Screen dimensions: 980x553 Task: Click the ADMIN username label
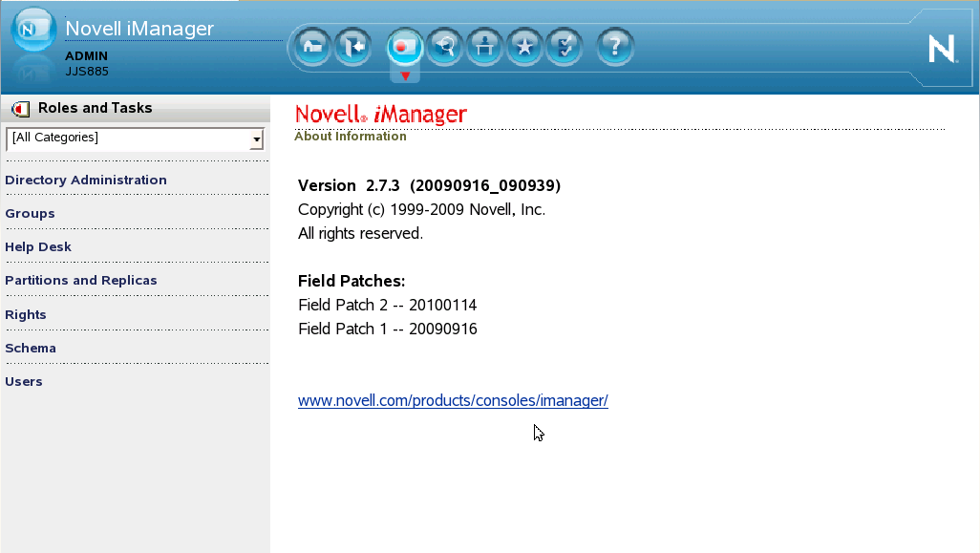click(x=86, y=56)
